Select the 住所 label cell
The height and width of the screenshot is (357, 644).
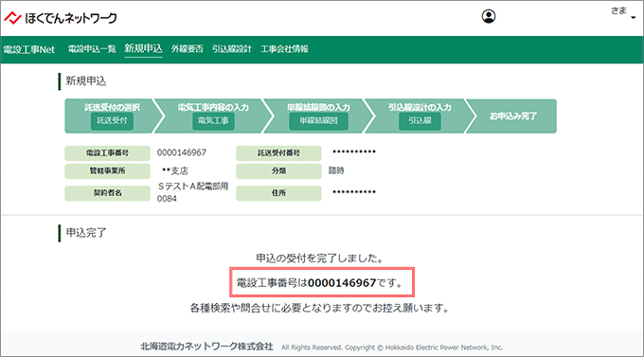coord(278,192)
